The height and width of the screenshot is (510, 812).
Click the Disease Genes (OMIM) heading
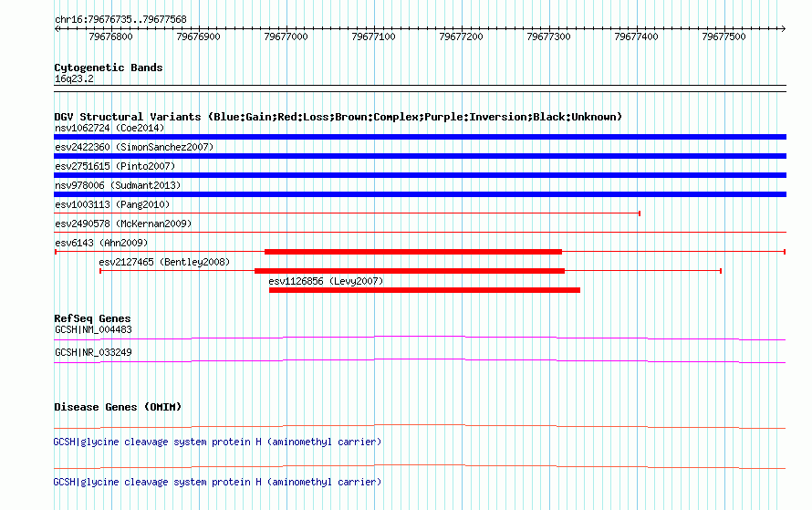(x=118, y=407)
